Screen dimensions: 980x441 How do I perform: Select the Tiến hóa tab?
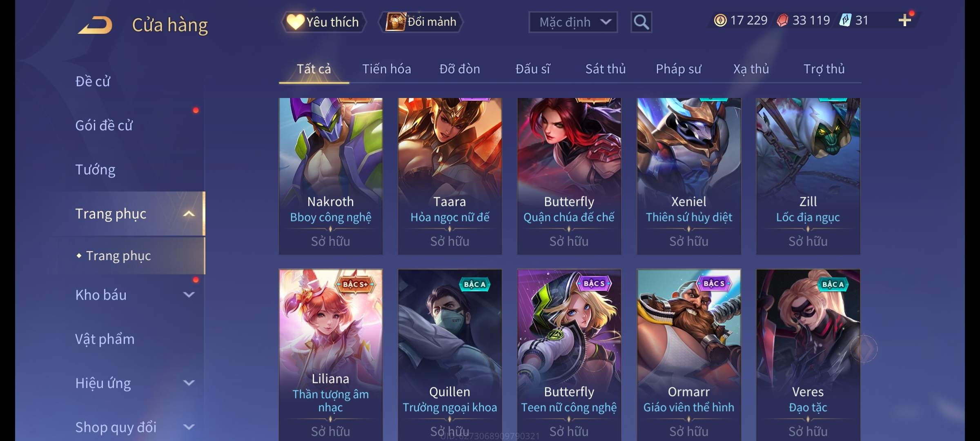387,69
